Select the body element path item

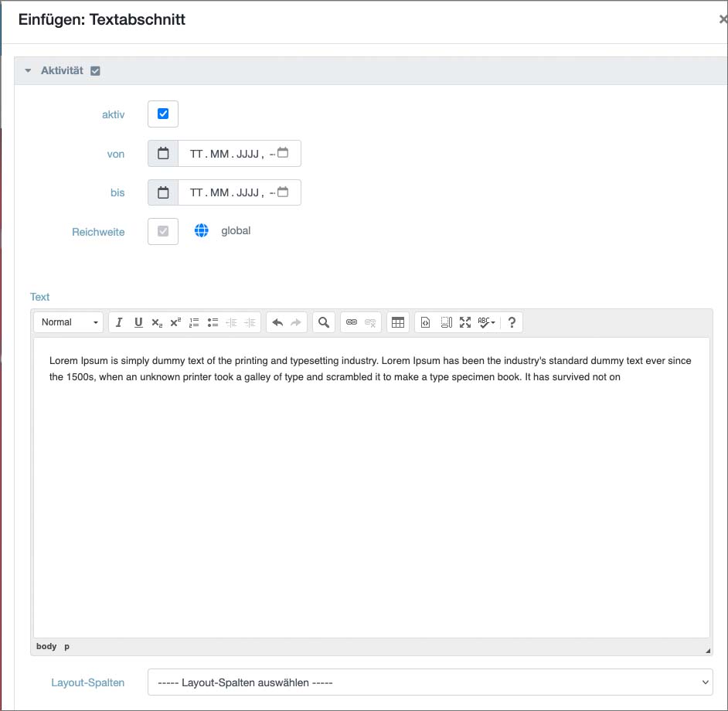(46, 646)
